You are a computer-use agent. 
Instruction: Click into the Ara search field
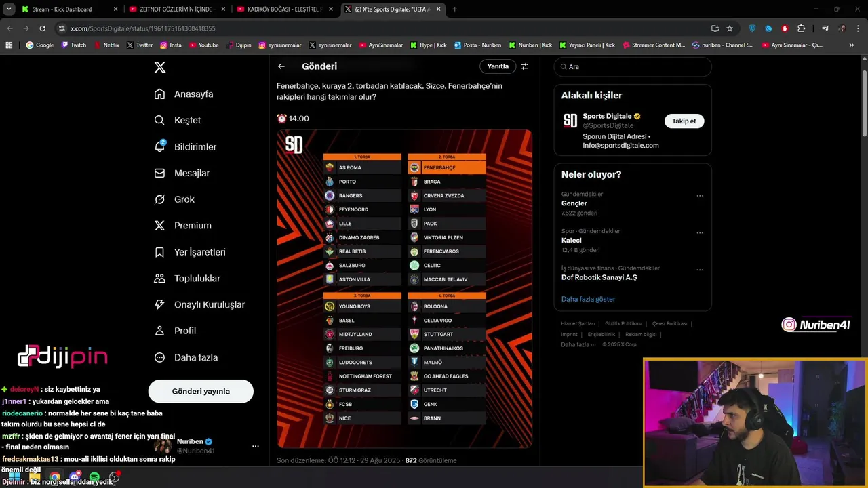coord(633,67)
